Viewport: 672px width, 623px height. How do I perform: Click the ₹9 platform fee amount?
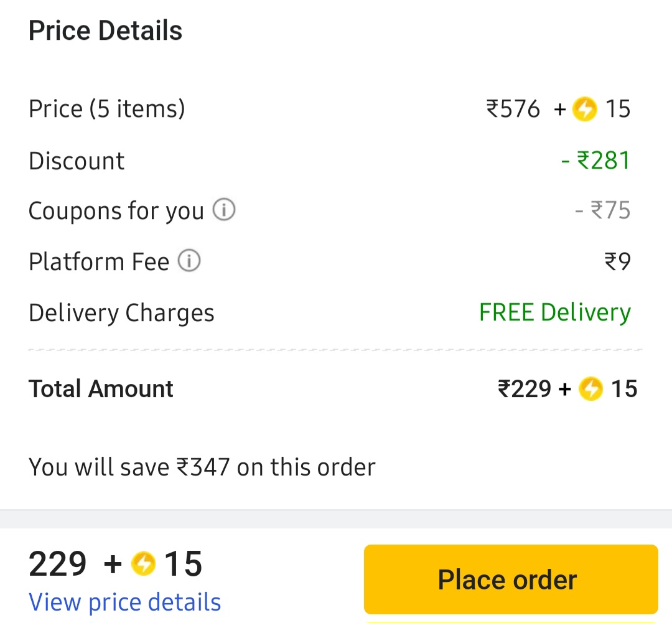(617, 262)
